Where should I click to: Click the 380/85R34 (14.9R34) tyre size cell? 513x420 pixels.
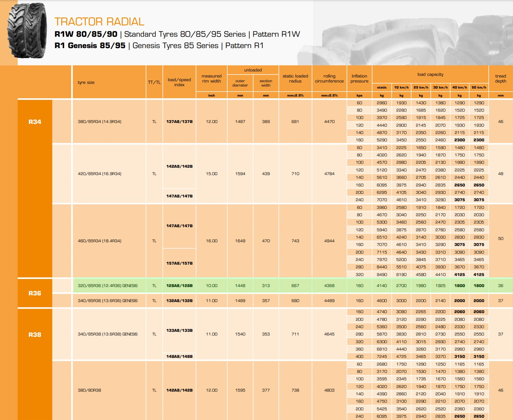100,122
